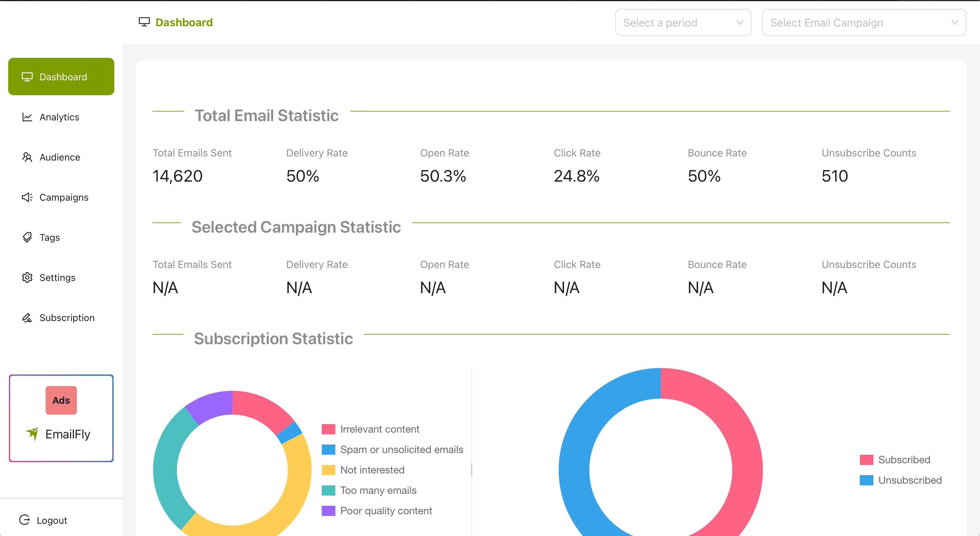
Task: Click the Logout arrow icon
Action: [x=25, y=520]
